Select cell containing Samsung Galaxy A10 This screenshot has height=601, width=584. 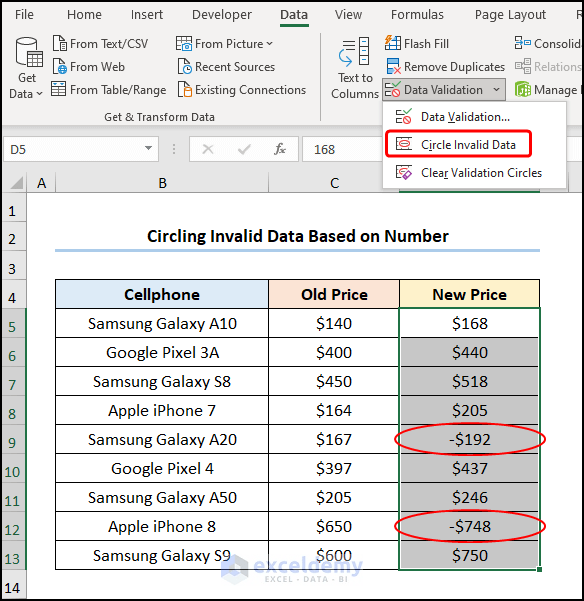(162, 323)
